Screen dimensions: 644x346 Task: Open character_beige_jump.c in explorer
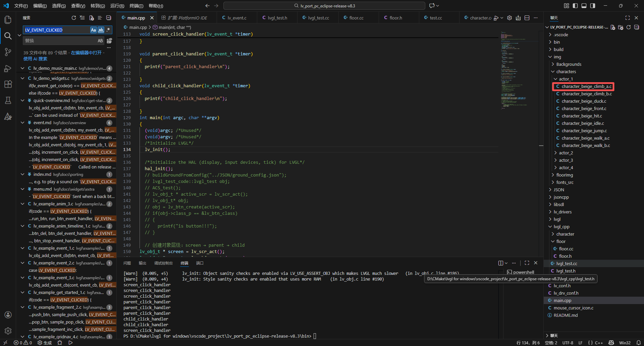tap(584, 131)
